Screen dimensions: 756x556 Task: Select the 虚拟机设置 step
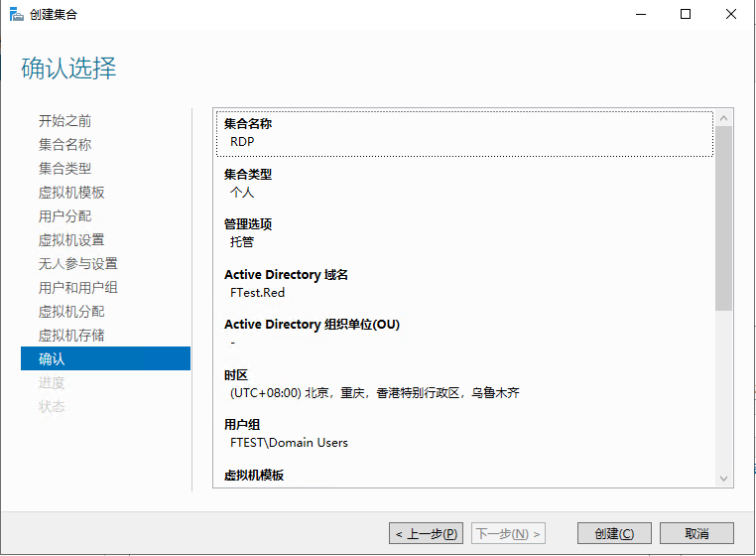[x=71, y=240]
